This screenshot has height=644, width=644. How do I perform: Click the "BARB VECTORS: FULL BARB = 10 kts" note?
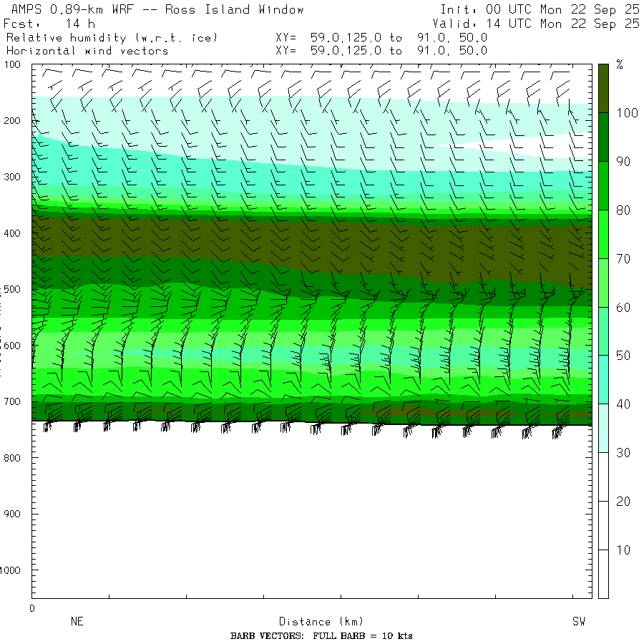321,636
